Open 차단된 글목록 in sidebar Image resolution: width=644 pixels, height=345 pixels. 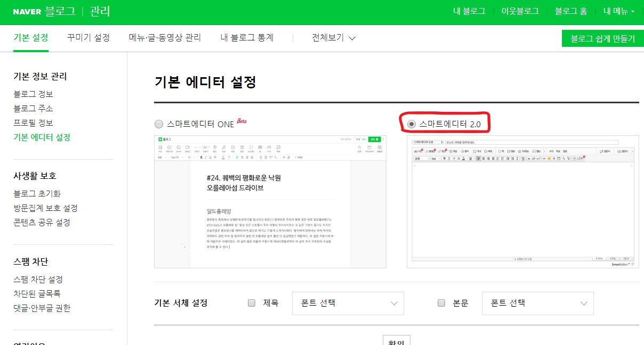tap(37, 293)
